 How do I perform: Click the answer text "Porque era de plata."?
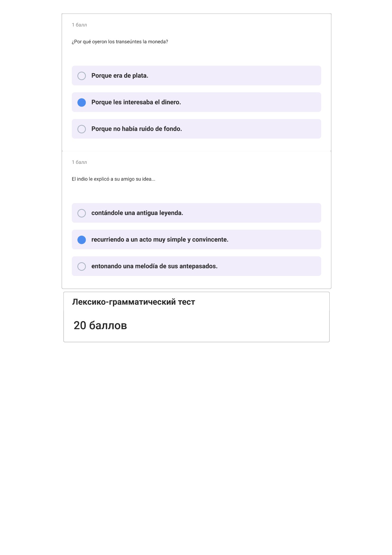click(x=120, y=76)
